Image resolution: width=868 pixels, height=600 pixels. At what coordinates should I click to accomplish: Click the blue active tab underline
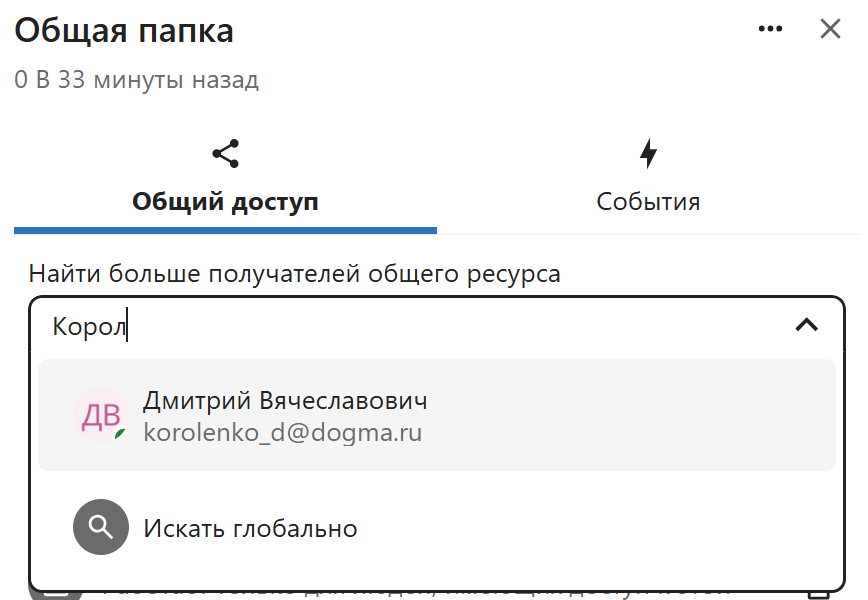(226, 230)
